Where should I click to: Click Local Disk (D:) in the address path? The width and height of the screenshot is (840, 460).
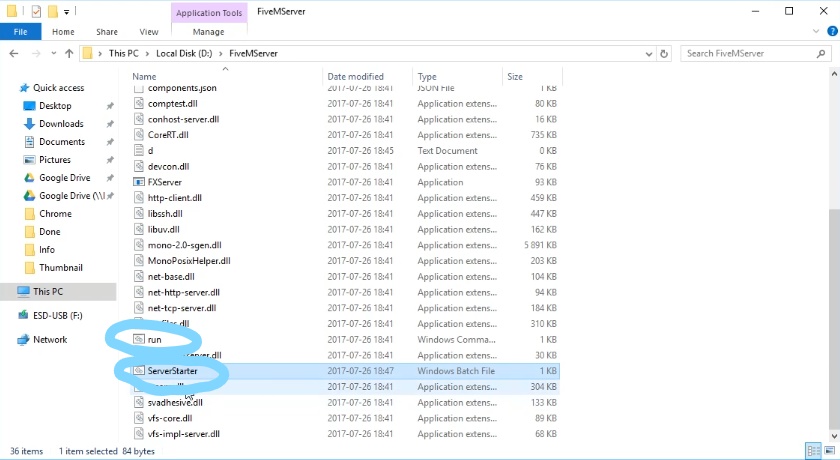(184, 53)
